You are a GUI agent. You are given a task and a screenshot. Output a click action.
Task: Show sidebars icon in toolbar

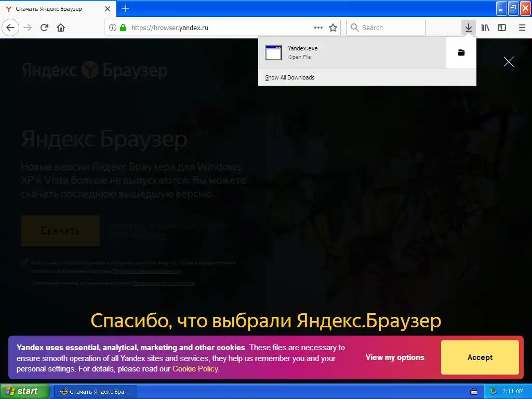pos(502,28)
